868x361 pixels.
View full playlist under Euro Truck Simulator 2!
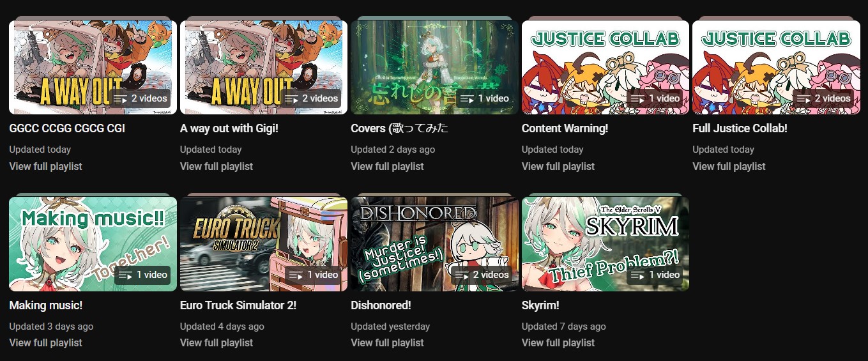click(217, 342)
